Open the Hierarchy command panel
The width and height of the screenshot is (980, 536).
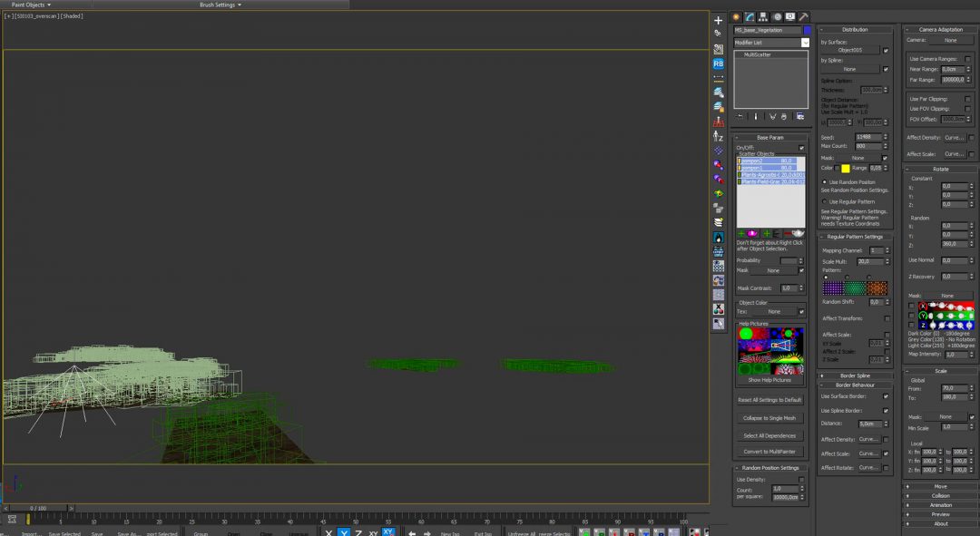point(765,15)
